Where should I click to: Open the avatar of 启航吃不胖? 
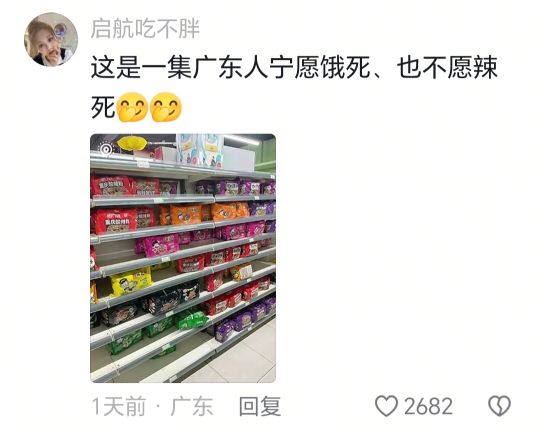[x=51, y=39]
